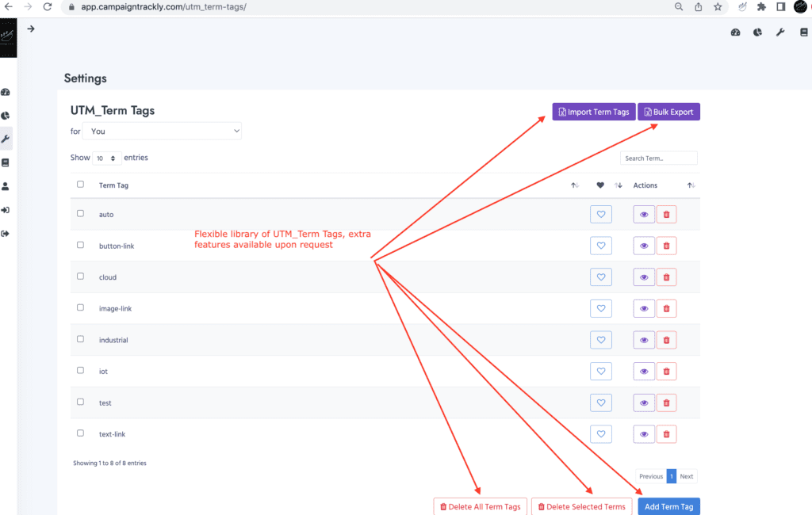Sort table by Term Tag column arrows
812x515 pixels.
click(574, 185)
